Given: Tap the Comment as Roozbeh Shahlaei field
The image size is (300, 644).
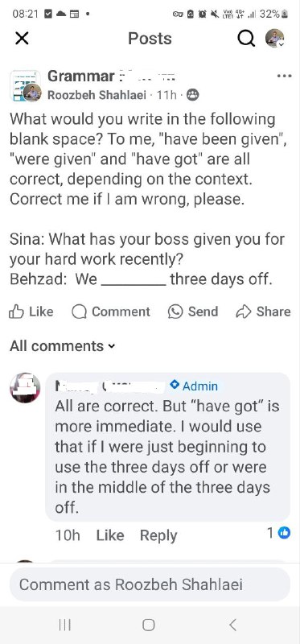Looking at the screenshot, I should [x=150, y=584].
